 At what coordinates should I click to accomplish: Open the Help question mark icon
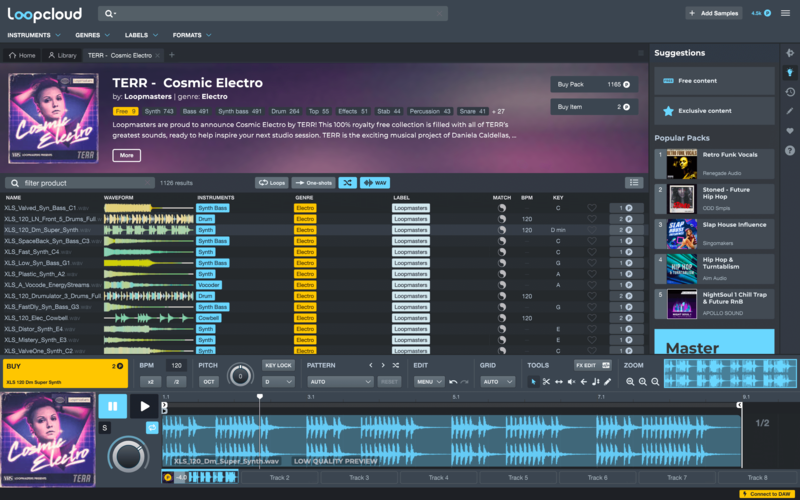[790, 151]
